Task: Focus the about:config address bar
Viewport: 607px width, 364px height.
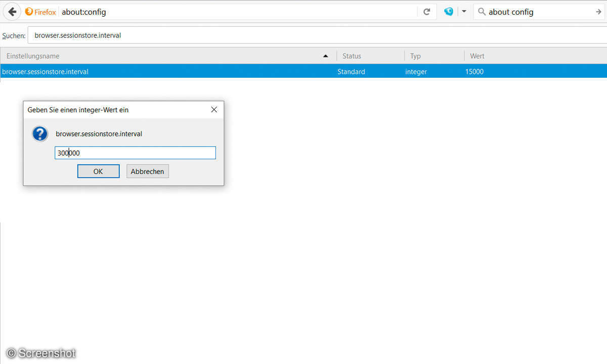Action: [238, 12]
